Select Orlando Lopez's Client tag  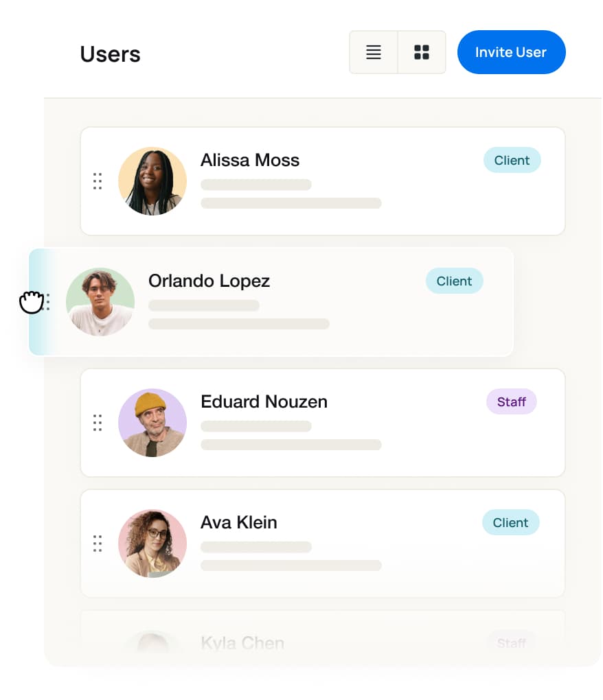point(454,281)
